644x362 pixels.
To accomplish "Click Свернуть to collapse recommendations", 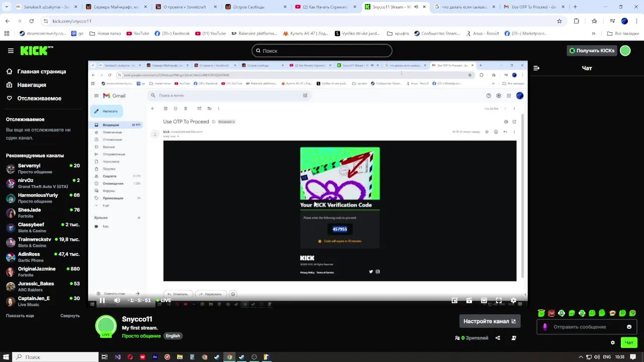I will [70, 316].
